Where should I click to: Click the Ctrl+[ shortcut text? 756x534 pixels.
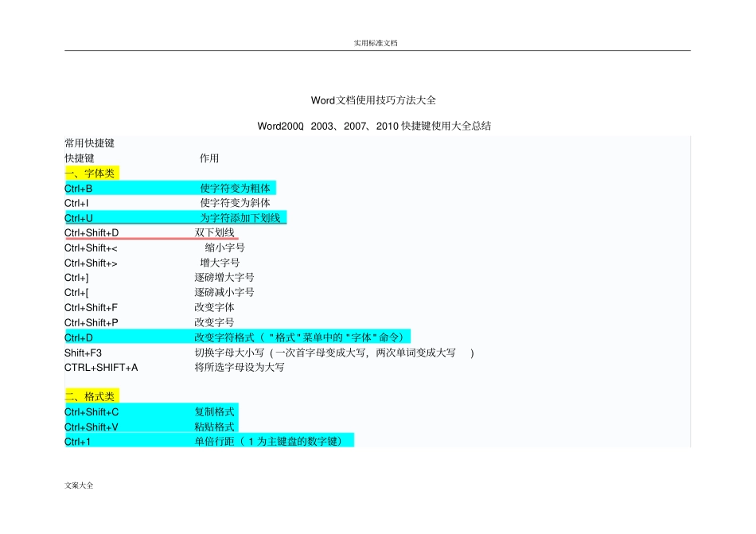point(76,293)
